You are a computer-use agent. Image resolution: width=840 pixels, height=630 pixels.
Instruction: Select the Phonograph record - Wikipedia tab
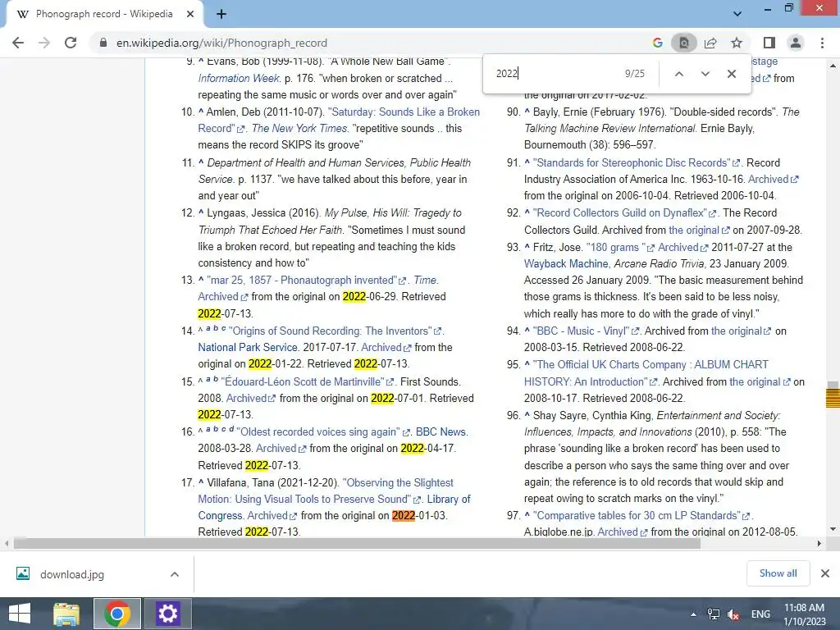click(x=104, y=15)
